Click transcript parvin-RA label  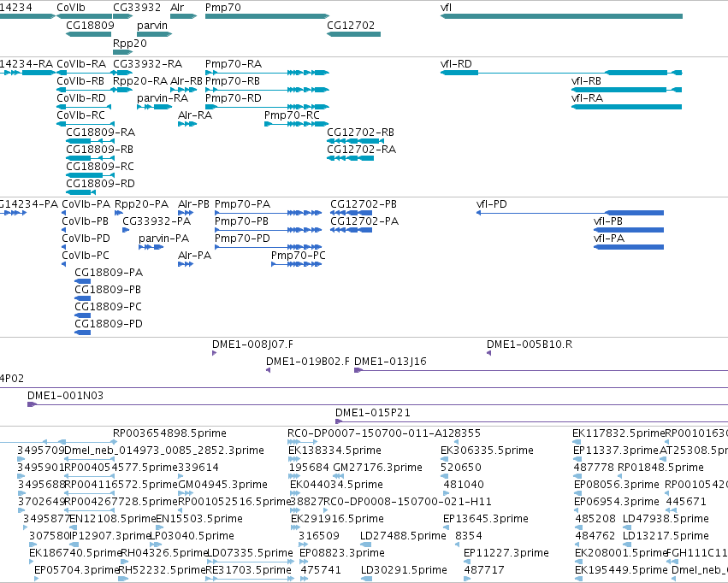click(x=163, y=97)
